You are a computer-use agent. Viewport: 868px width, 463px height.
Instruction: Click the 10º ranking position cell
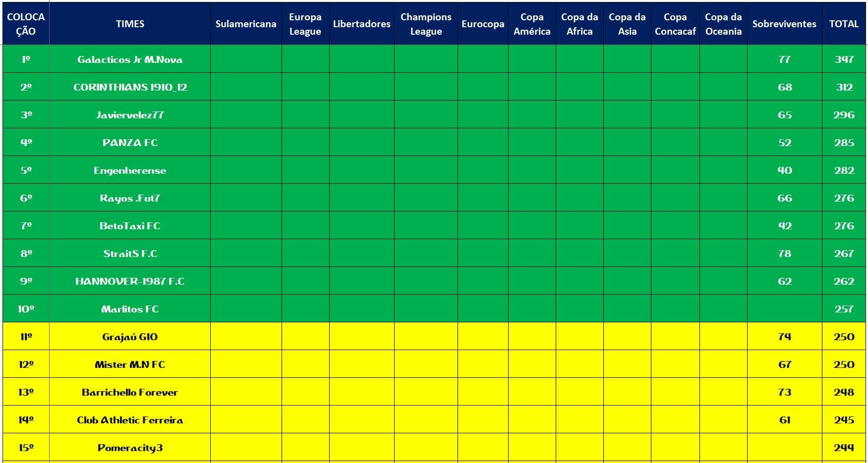coord(26,309)
